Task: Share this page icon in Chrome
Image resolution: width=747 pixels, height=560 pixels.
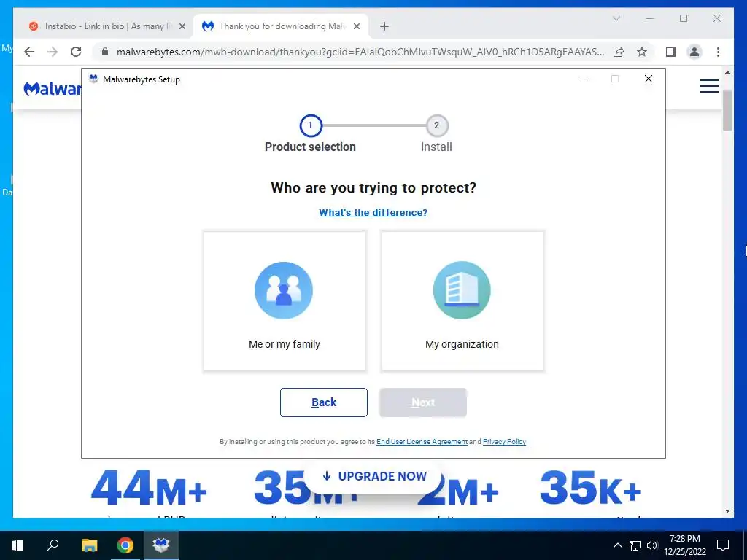Action: 619,52
